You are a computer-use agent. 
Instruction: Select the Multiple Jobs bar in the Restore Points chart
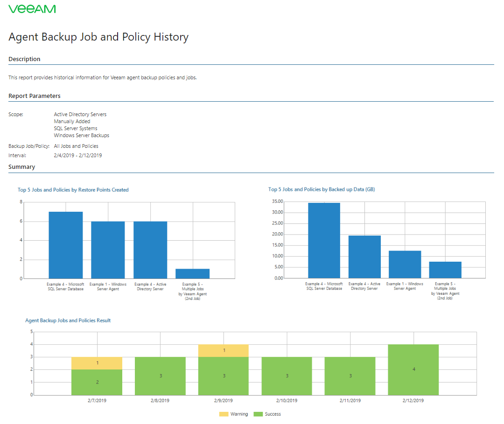(192, 273)
